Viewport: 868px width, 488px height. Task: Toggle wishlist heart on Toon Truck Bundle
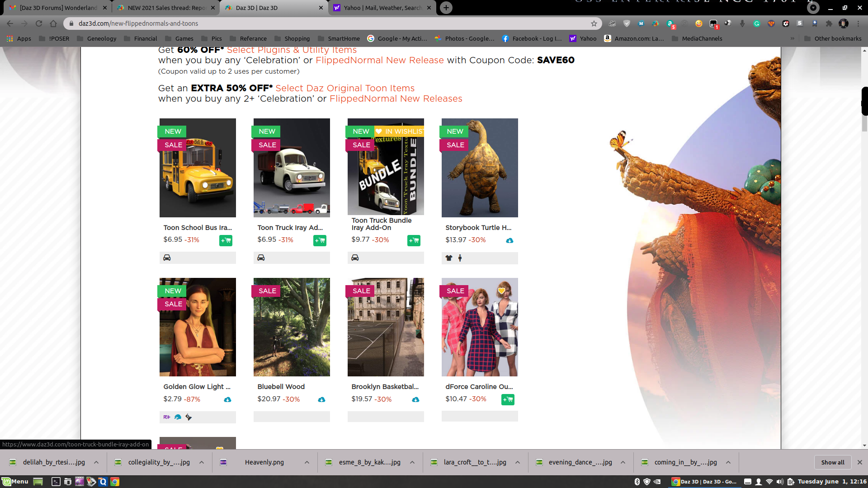[379, 131]
